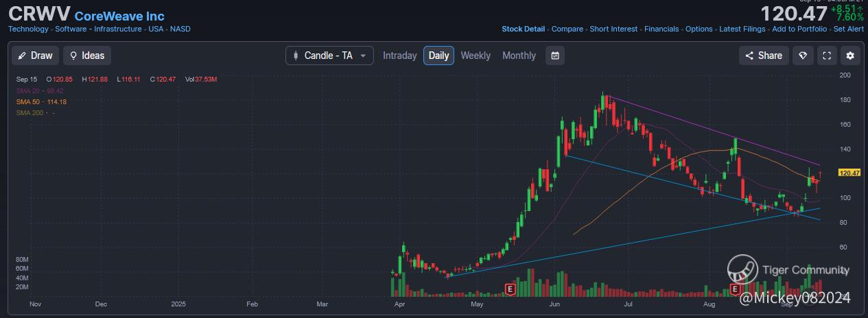Click the Apr label on time axis

[399, 303]
